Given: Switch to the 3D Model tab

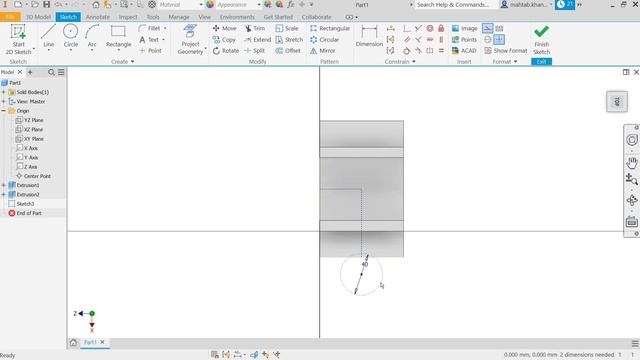Looking at the screenshot, I should point(38,17).
